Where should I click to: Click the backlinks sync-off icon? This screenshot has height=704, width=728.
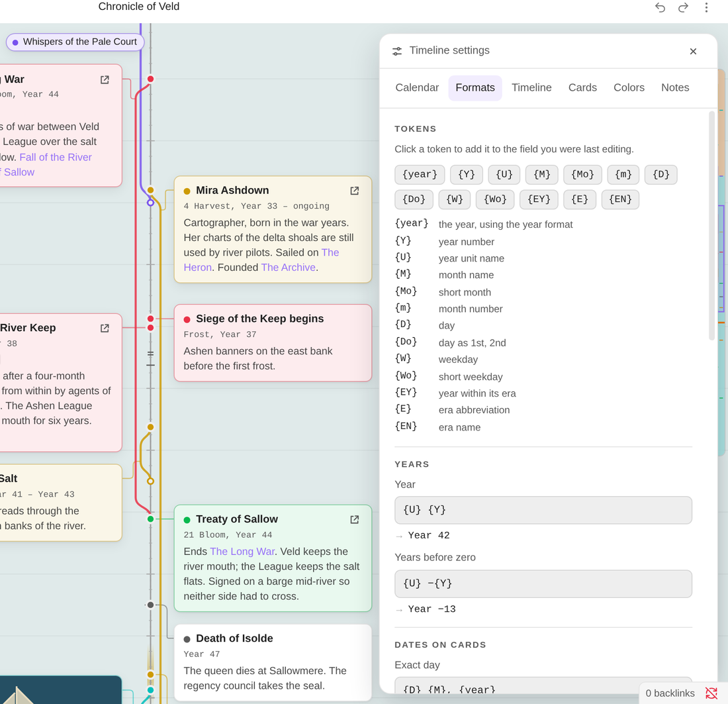tap(711, 693)
